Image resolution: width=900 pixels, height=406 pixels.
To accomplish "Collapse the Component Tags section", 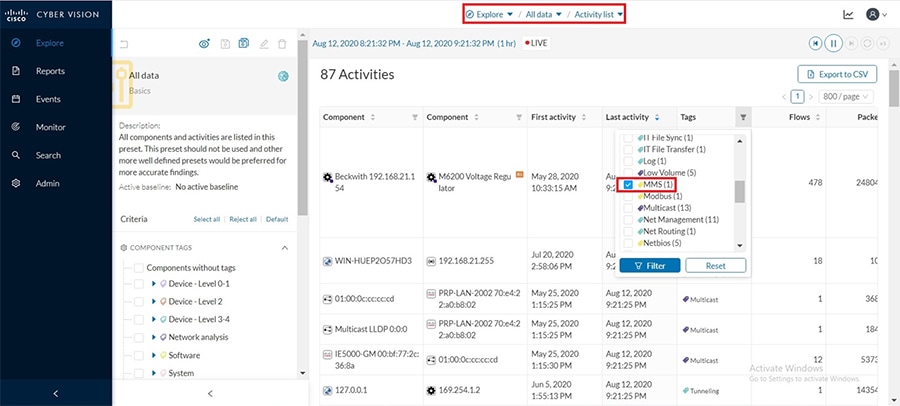I will coord(284,248).
